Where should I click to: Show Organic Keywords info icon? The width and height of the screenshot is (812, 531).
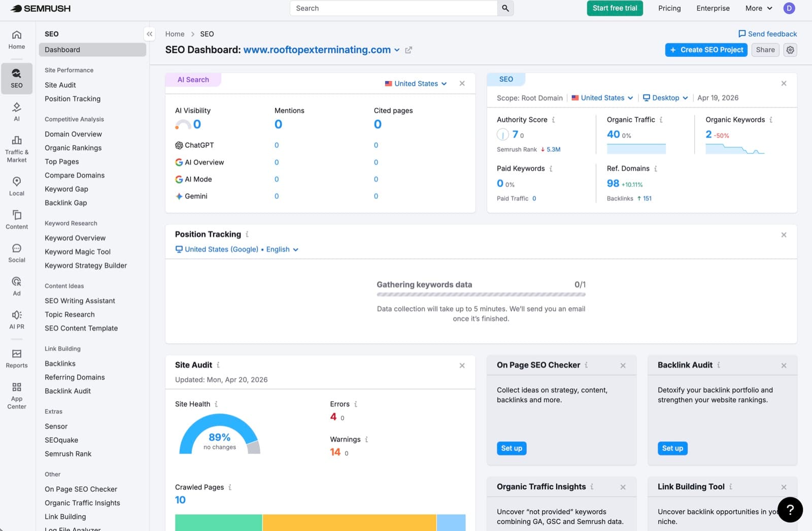[771, 120]
